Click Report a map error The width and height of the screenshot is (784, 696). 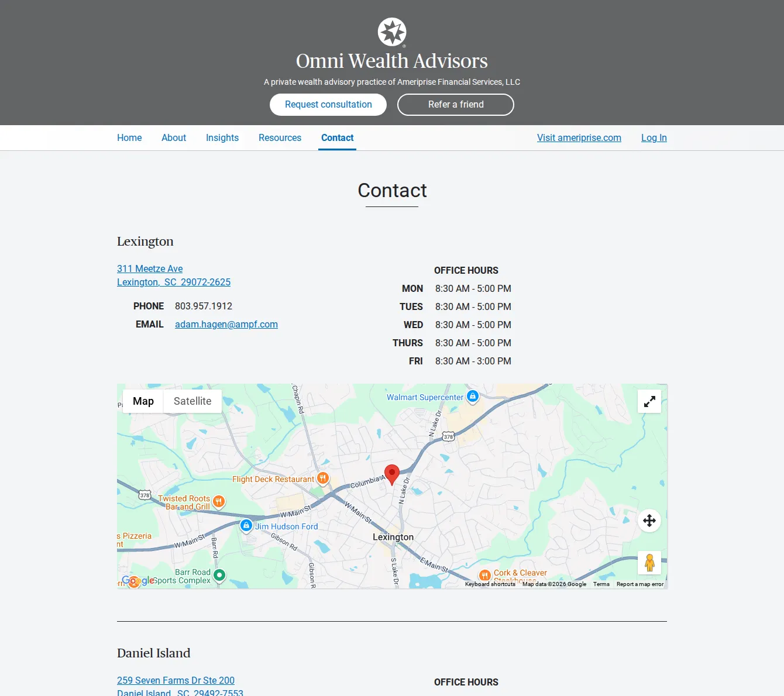[640, 584]
